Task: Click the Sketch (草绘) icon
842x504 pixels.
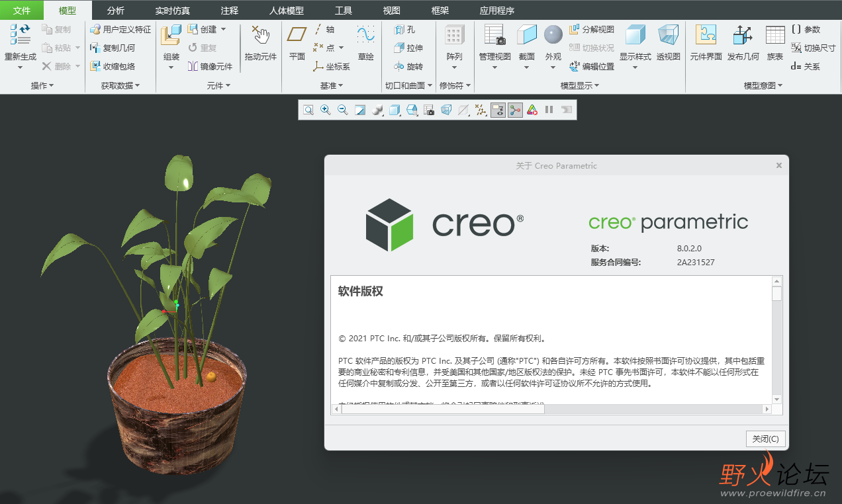Action: point(365,34)
